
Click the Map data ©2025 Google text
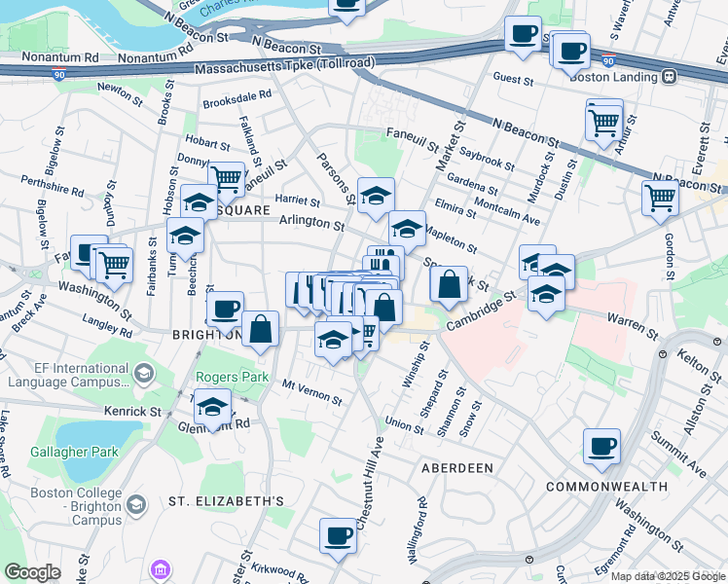click(667, 576)
